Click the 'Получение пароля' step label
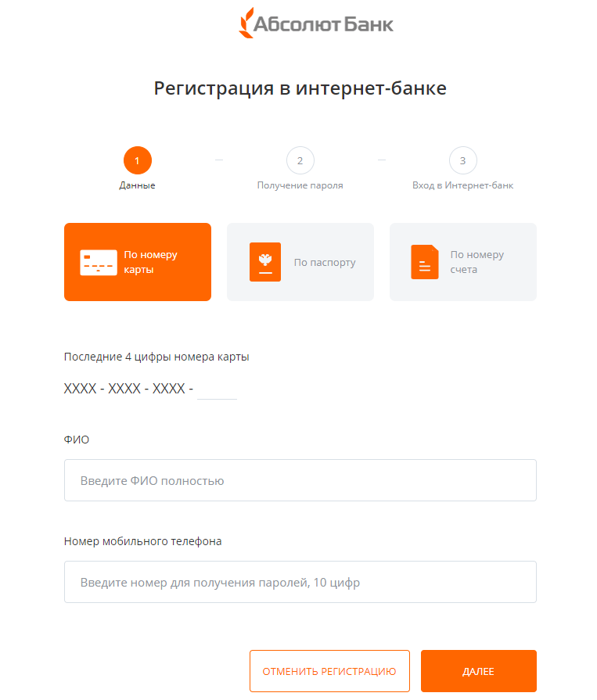The image size is (597, 700). [300, 185]
